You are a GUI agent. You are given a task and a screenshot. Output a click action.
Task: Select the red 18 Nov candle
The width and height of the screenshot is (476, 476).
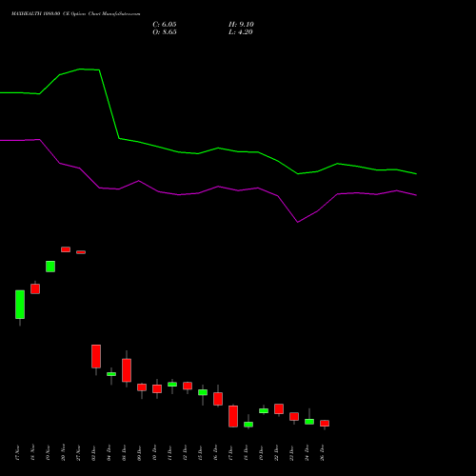pos(35,288)
